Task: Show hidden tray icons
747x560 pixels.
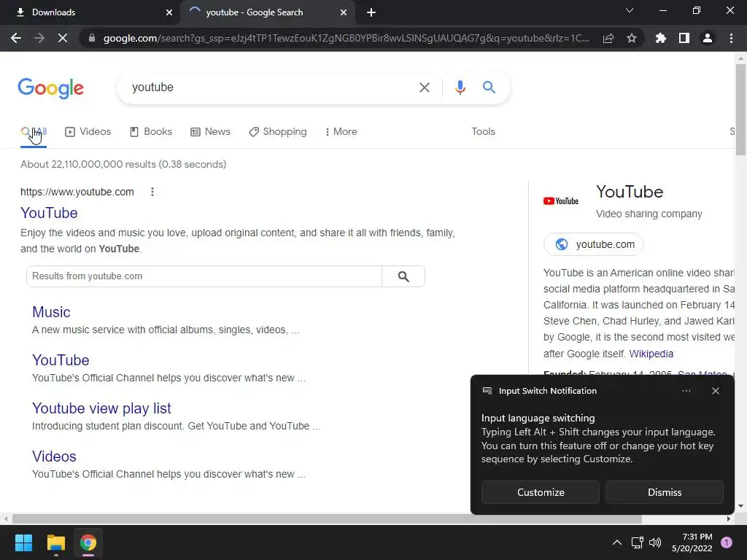Action: (616, 542)
